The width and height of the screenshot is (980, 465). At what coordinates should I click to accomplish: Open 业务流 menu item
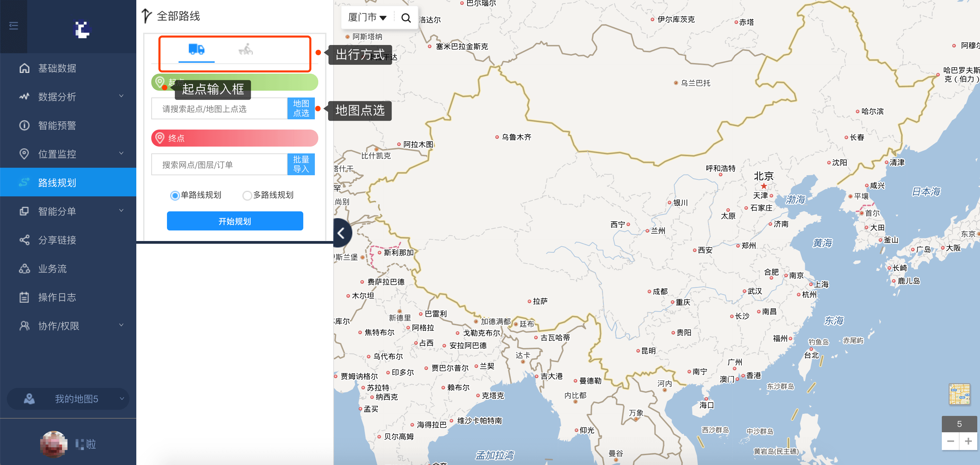(68, 268)
